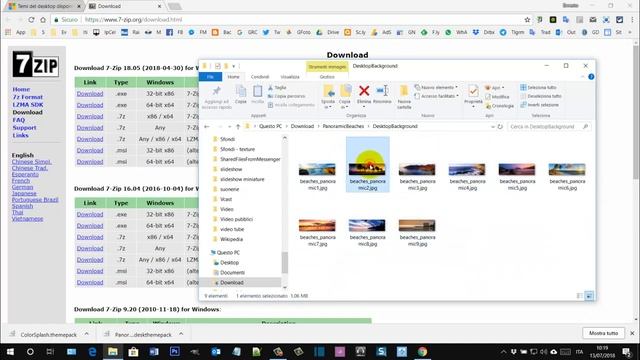Screen dimensions: 640x360
Task: Open Photoshop from the taskbar
Action: pos(175,351)
